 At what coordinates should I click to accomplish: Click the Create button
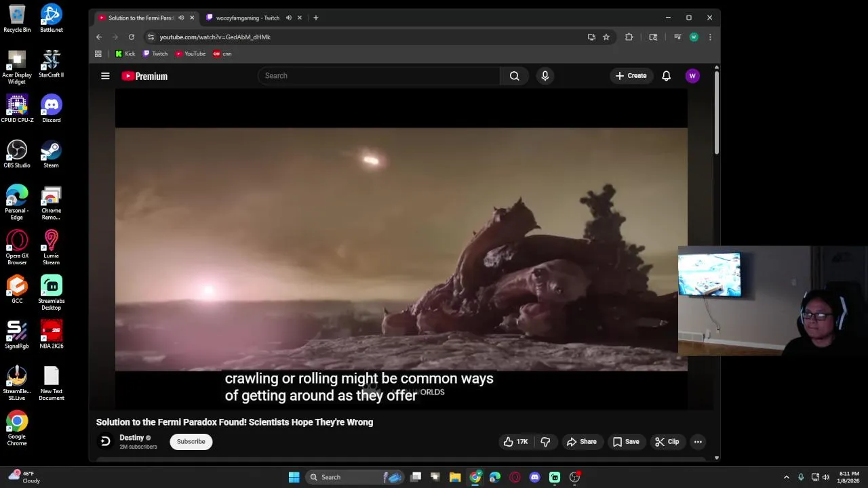pos(631,76)
